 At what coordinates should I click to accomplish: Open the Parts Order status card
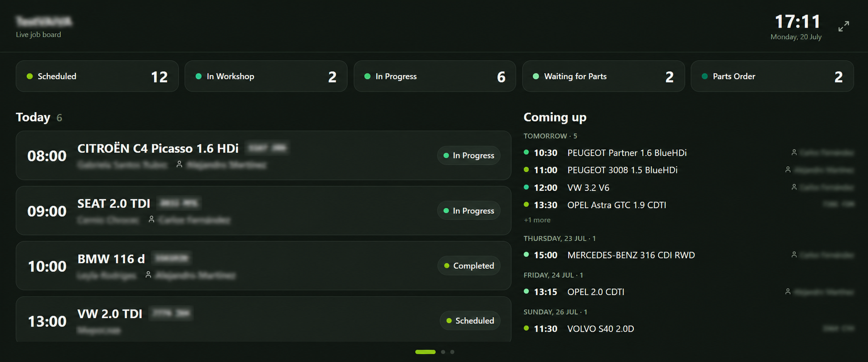pos(772,76)
